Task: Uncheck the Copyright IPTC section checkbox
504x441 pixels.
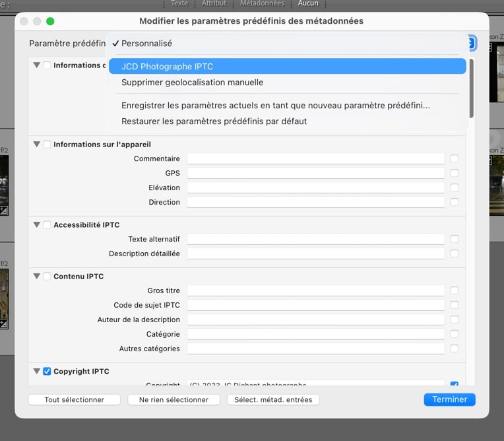Action: (x=47, y=371)
